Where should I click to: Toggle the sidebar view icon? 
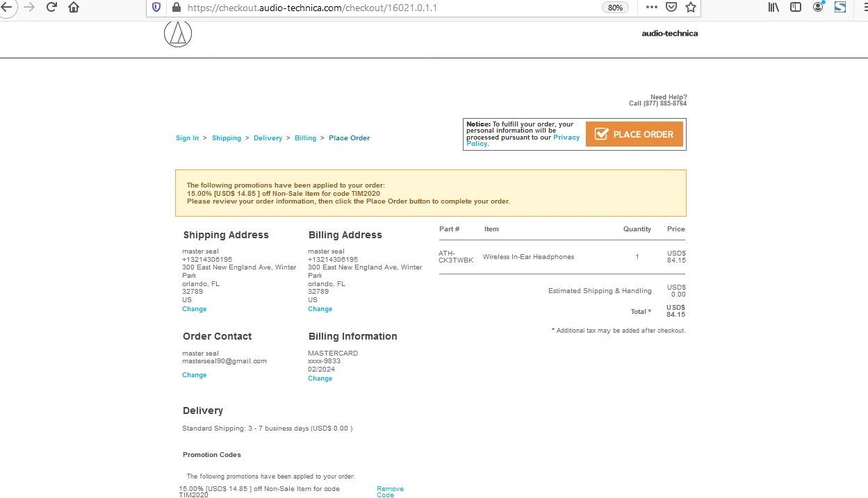click(x=796, y=7)
